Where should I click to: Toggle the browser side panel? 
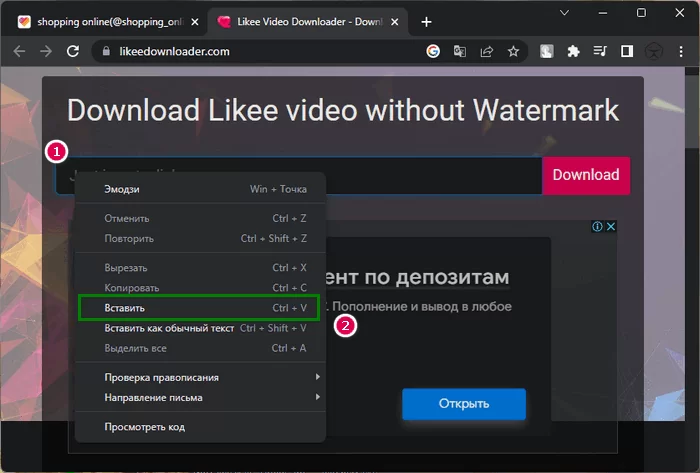coord(627,51)
